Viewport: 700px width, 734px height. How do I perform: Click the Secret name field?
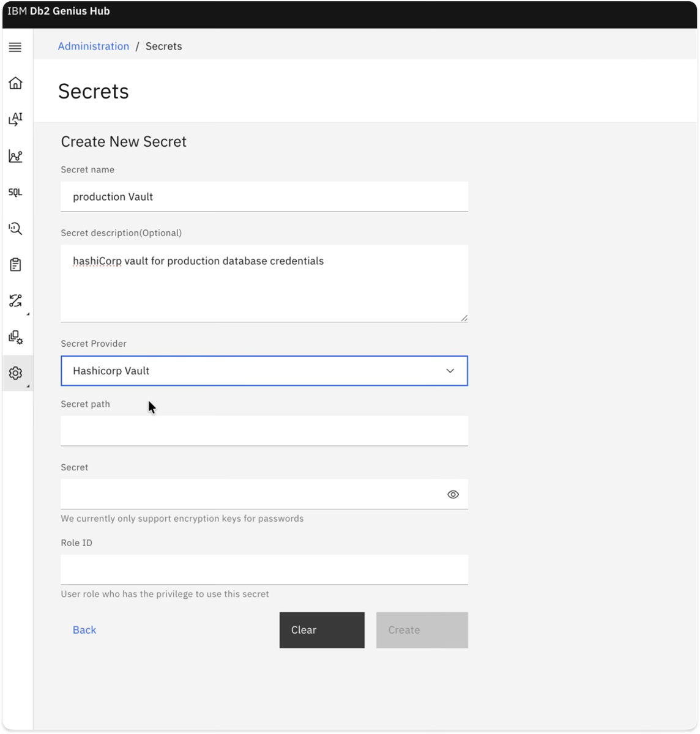264,196
